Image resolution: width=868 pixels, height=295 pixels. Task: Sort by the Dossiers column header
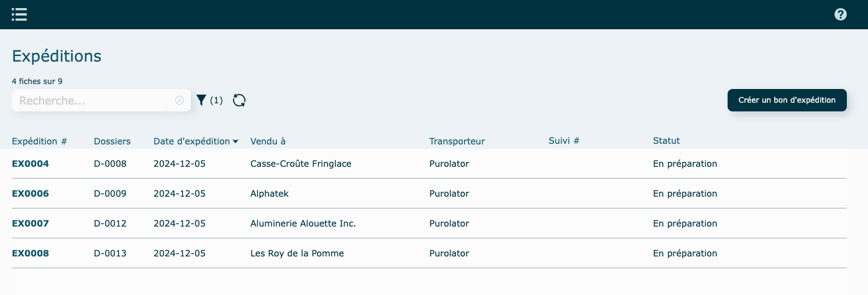tap(112, 141)
